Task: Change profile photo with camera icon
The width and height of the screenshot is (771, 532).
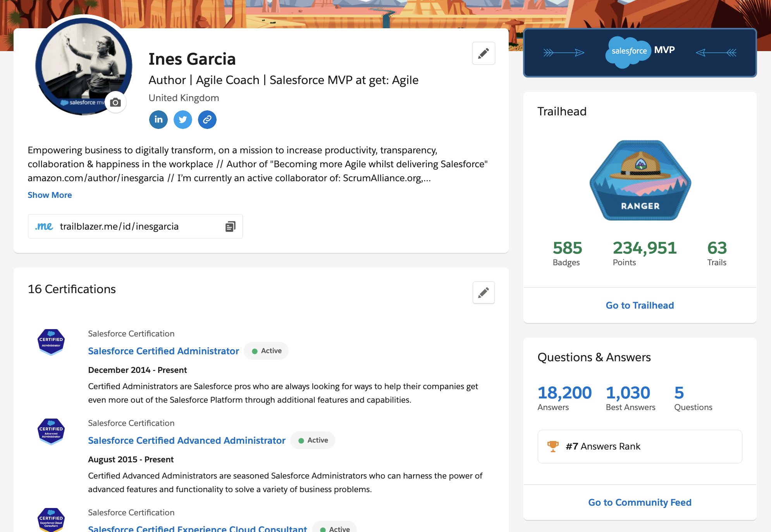Action: coord(115,103)
